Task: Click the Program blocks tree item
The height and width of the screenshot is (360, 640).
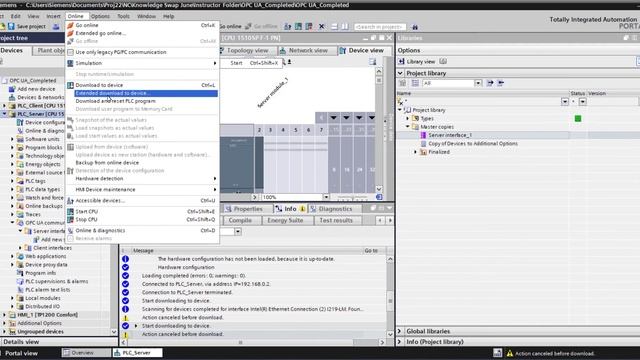Action: coord(44,147)
